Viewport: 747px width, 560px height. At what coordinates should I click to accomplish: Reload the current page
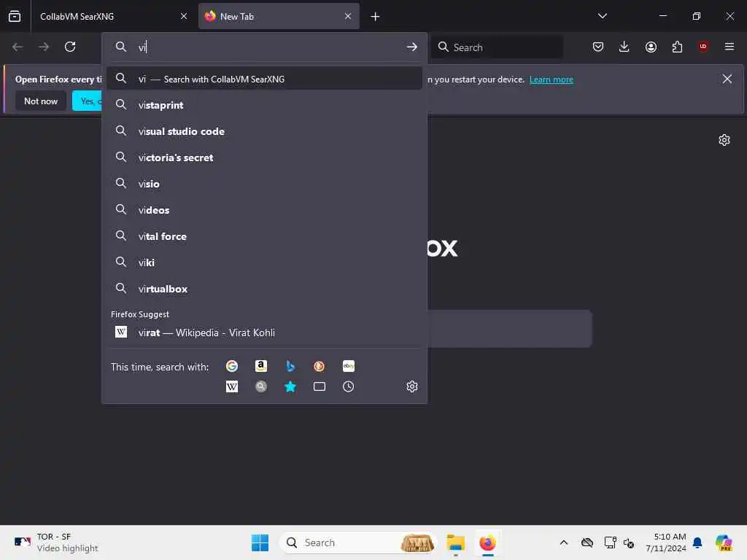click(70, 47)
